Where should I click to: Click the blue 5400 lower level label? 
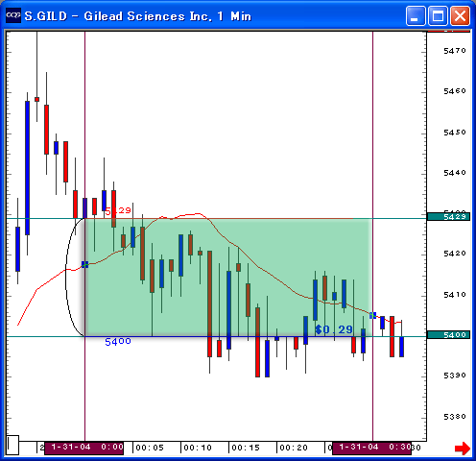click(x=118, y=342)
